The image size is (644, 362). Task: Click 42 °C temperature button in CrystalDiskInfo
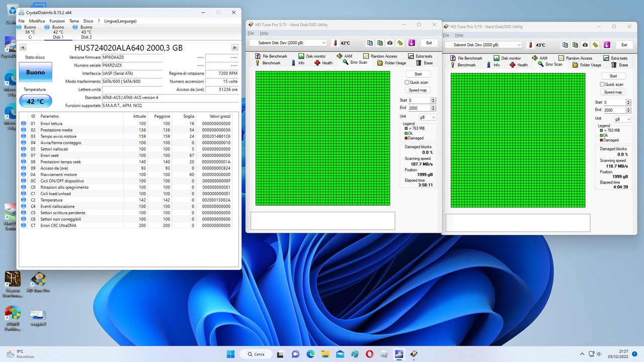click(35, 101)
